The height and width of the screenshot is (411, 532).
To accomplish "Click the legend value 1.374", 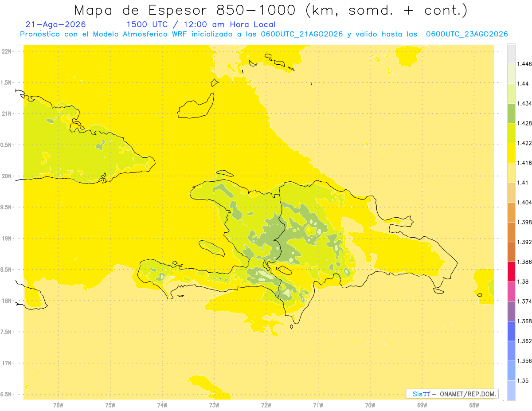I will pos(524,301).
